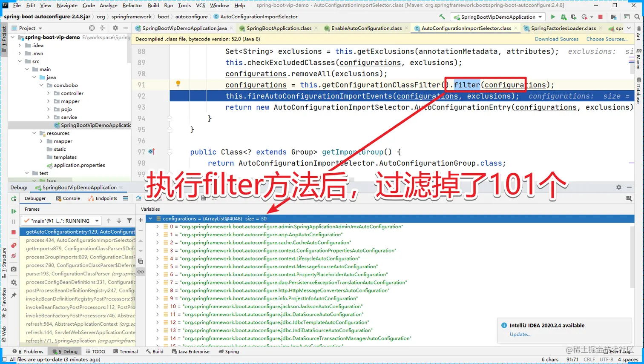Build project with the hammer icon
This screenshot has width=644, height=364.
click(x=442, y=17)
